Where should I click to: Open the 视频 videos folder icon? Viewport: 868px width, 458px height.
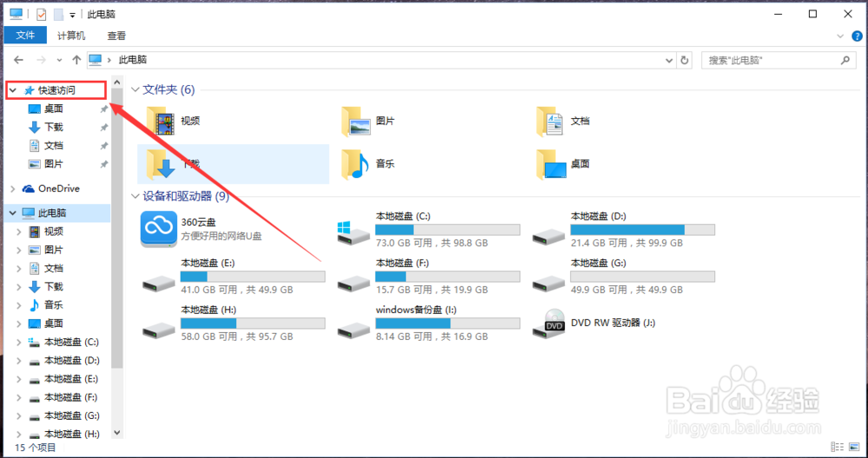(161, 121)
